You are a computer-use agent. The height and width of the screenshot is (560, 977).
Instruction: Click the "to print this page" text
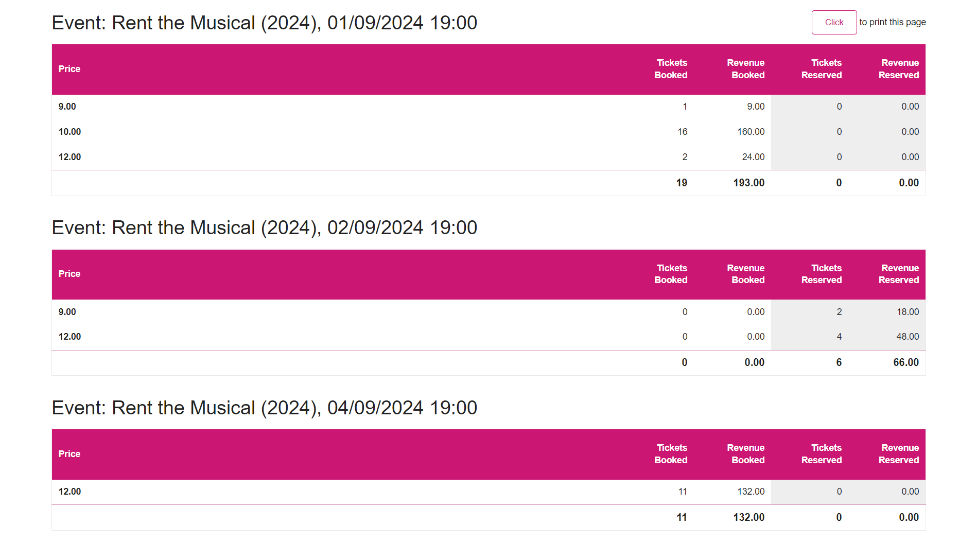coord(892,22)
